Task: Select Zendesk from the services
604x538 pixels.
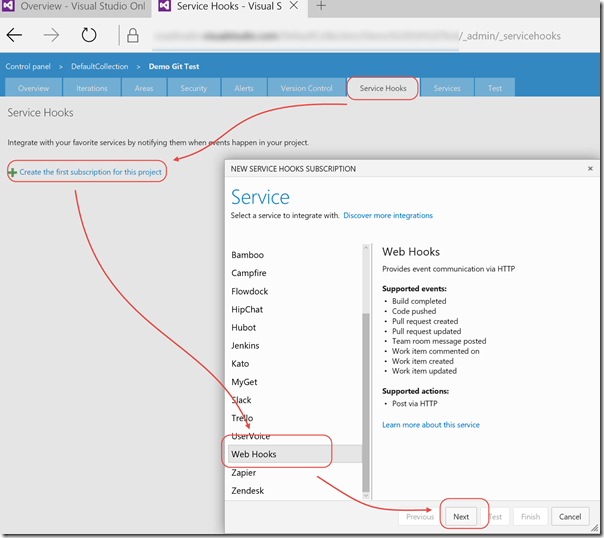Action: coord(248,490)
